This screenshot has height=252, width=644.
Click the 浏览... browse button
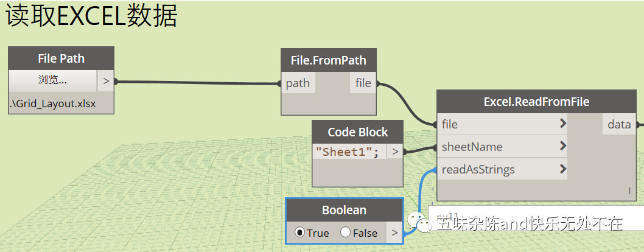[x=52, y=80]
